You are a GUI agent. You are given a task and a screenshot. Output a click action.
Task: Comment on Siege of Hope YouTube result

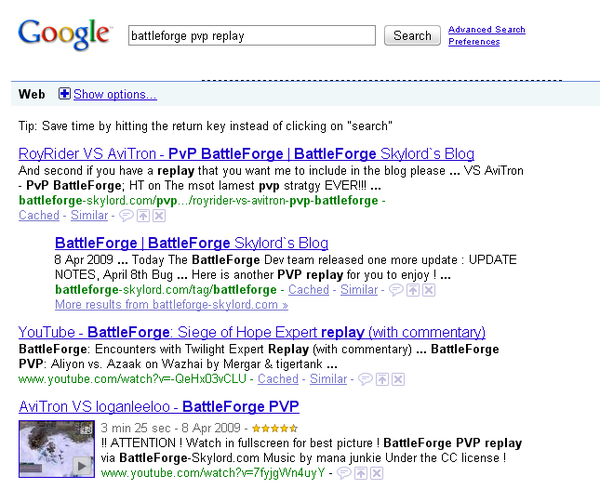pyautogui.click(x=365, y=379)
